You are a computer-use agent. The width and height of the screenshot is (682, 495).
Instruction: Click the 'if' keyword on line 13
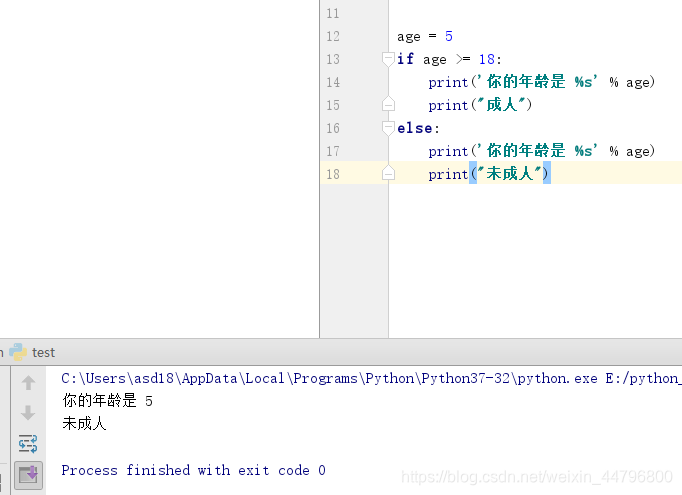405,59
